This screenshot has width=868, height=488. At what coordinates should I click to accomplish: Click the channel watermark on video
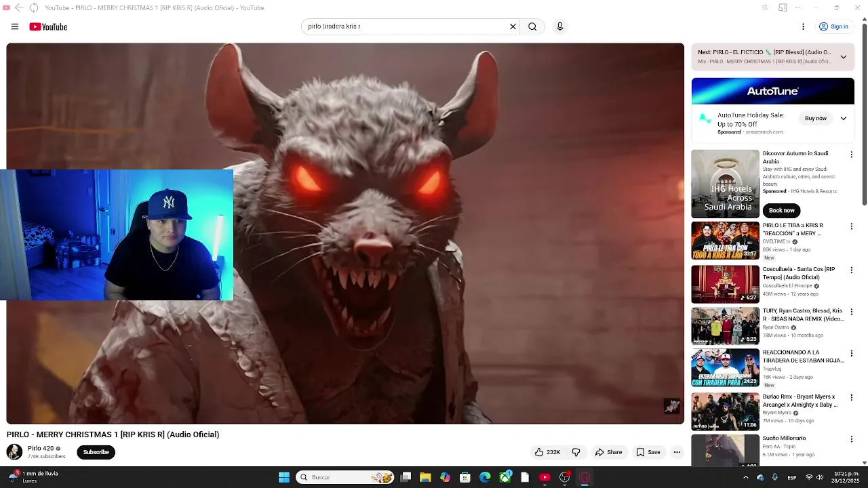point(672,405)
